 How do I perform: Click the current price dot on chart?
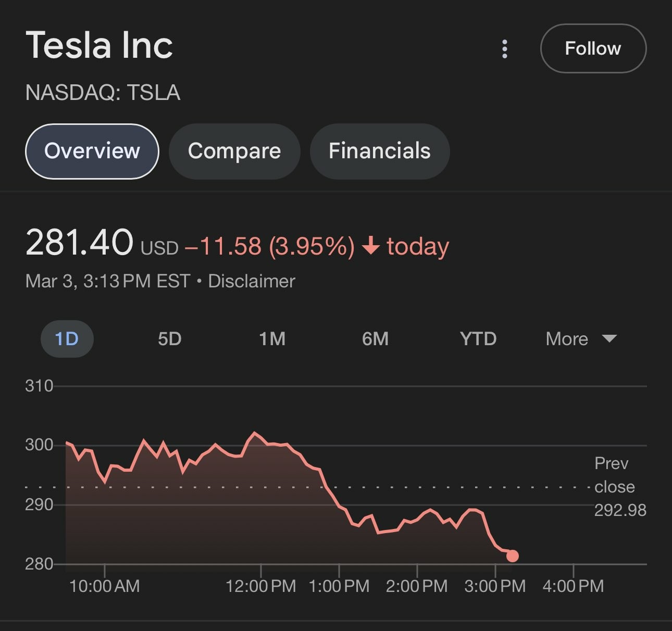pyautogui.click(x=512, y=556)
